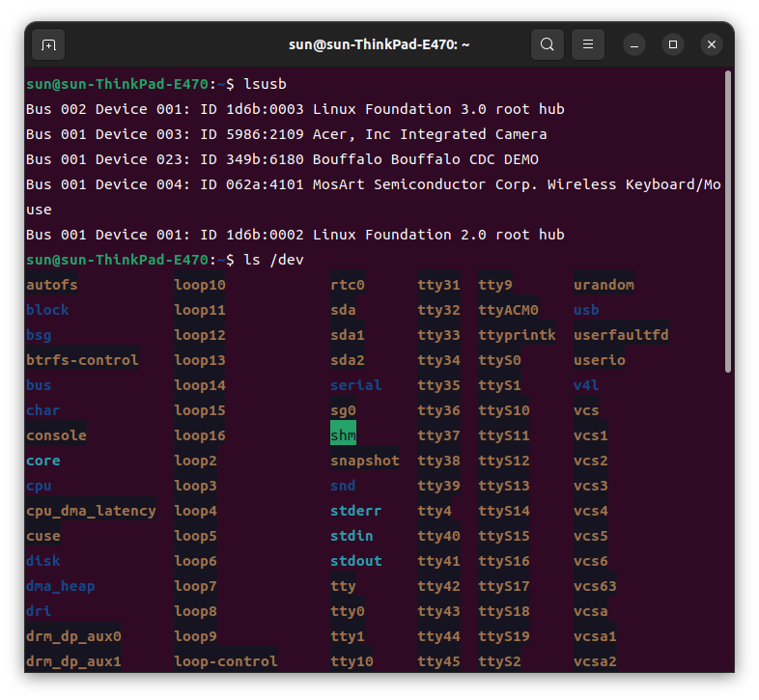Click the sda2 entry
The image size is (759, 700).
(x=348, y=360)
